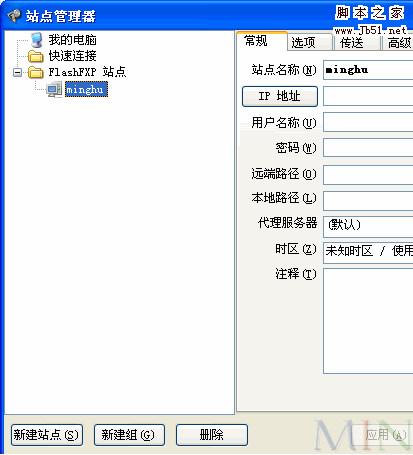The image size is (413, 455).
Task: Switch to the 选项 tab
Action: (310, 43)
